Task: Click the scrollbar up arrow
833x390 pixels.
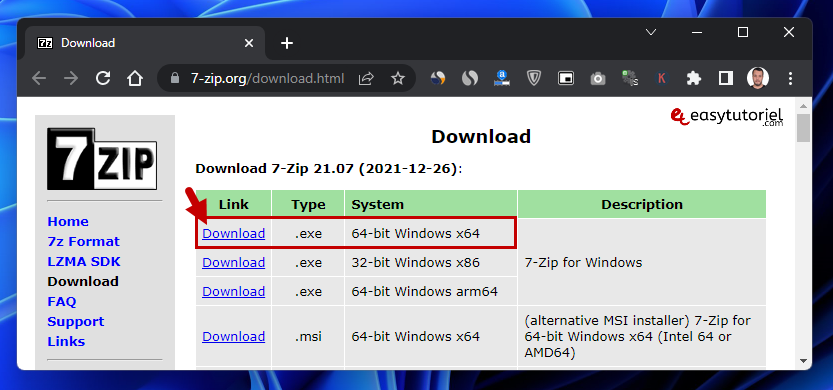Action: point(804,105)
